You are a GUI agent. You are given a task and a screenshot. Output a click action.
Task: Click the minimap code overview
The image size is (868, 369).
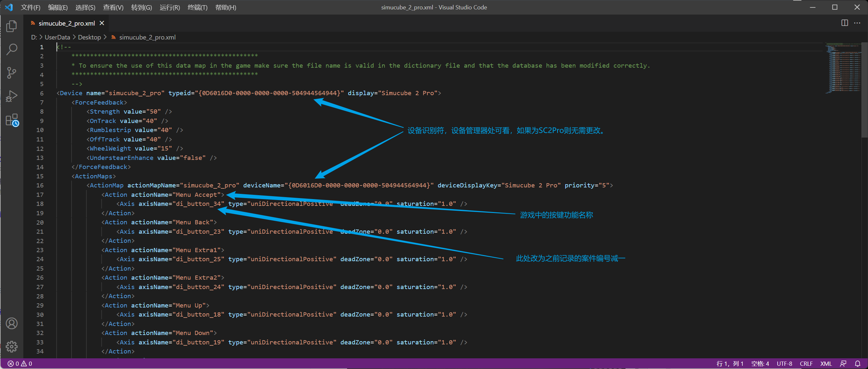[843, 67]
